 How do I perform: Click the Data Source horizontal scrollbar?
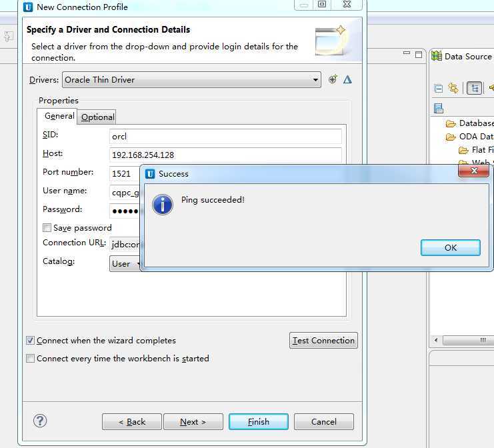pos(468,340)
